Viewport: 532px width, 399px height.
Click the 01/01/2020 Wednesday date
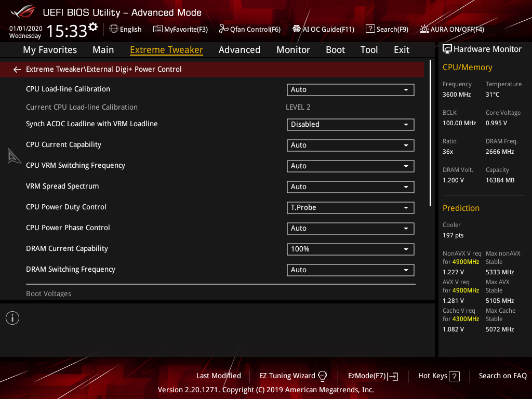25,32
